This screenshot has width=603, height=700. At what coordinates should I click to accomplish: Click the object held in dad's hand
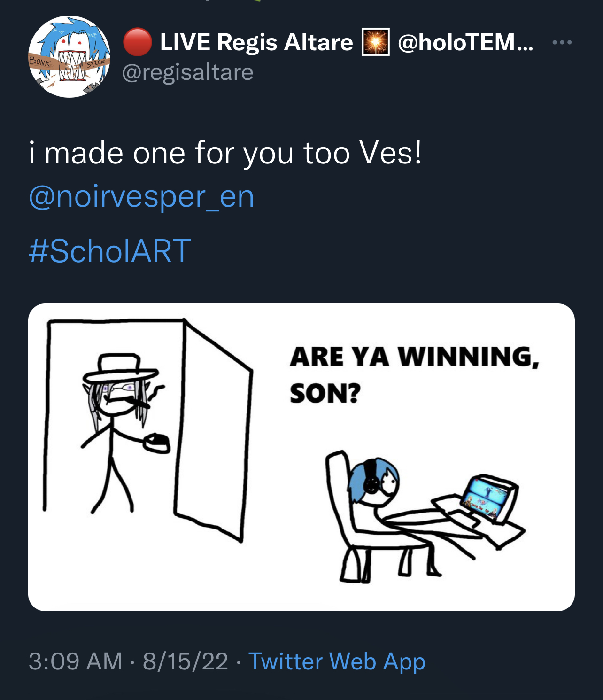pos(157,442)
